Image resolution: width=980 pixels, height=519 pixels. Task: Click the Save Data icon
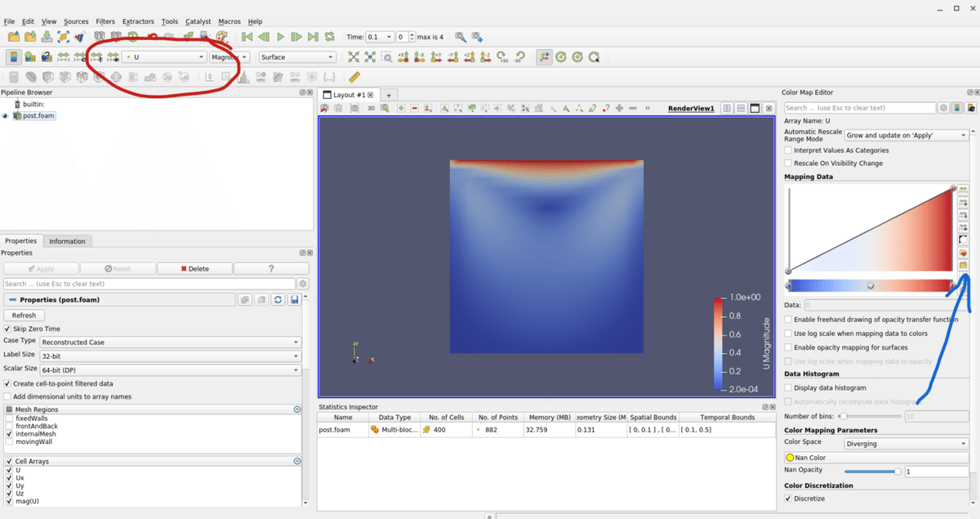47,37
